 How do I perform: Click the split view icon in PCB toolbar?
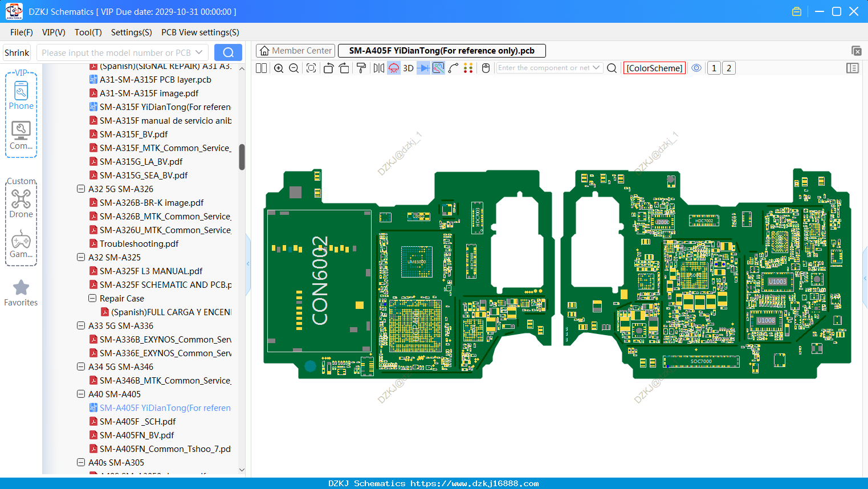pos(261,68)
